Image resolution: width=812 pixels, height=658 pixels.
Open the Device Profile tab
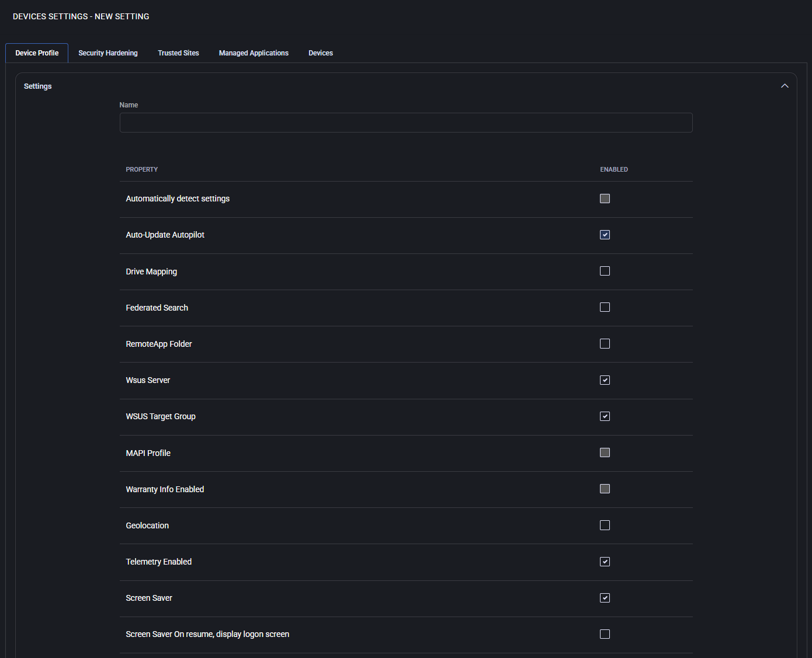click(37, 53)
